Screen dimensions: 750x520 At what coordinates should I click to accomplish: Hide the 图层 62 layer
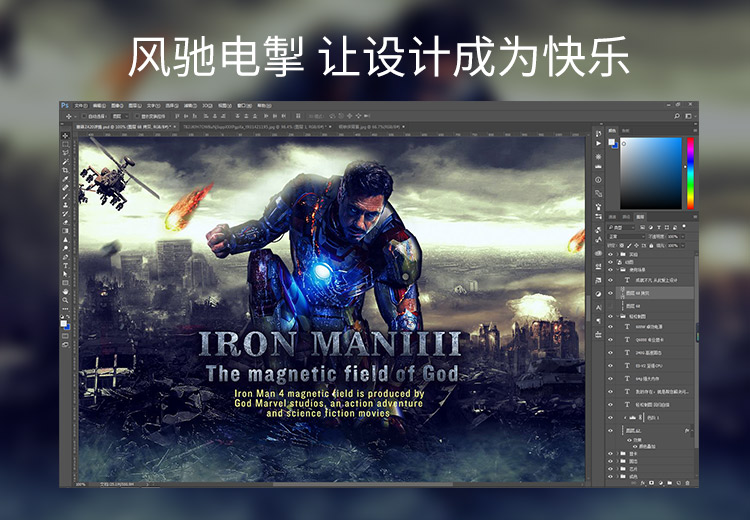click(x=610, y=431)
